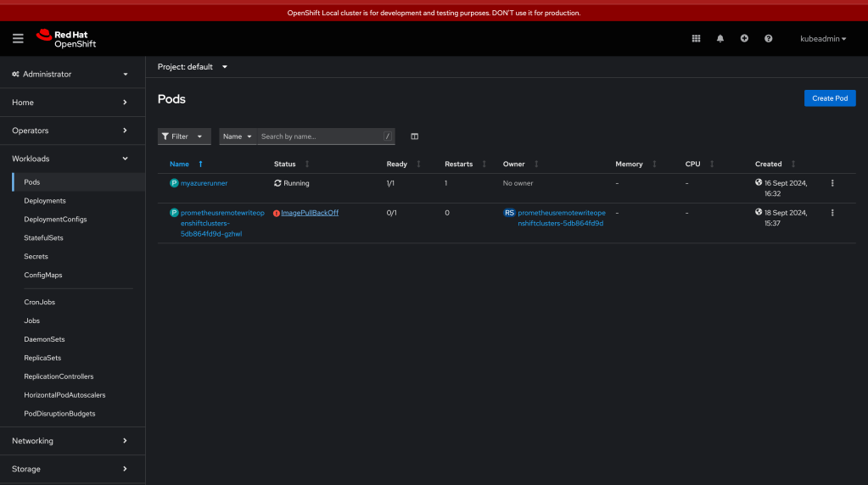Open the Name search type dropdown
The image size is (868, 485).
(x=238, y=137)
